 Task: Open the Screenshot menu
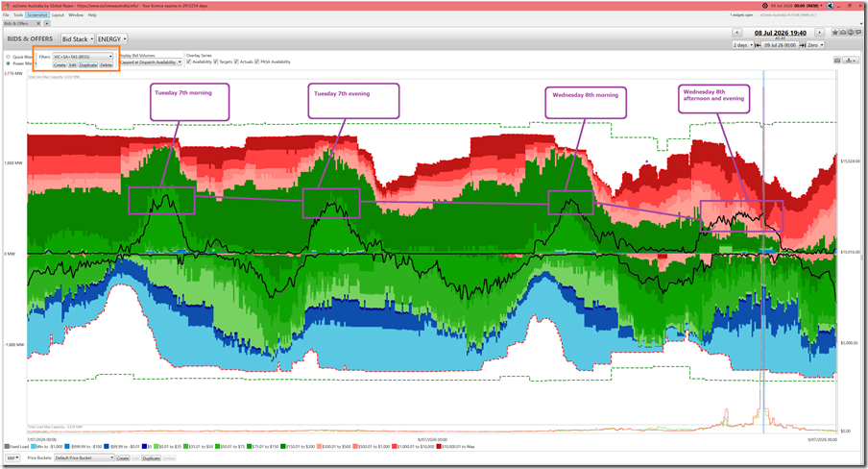click(37, 15)
